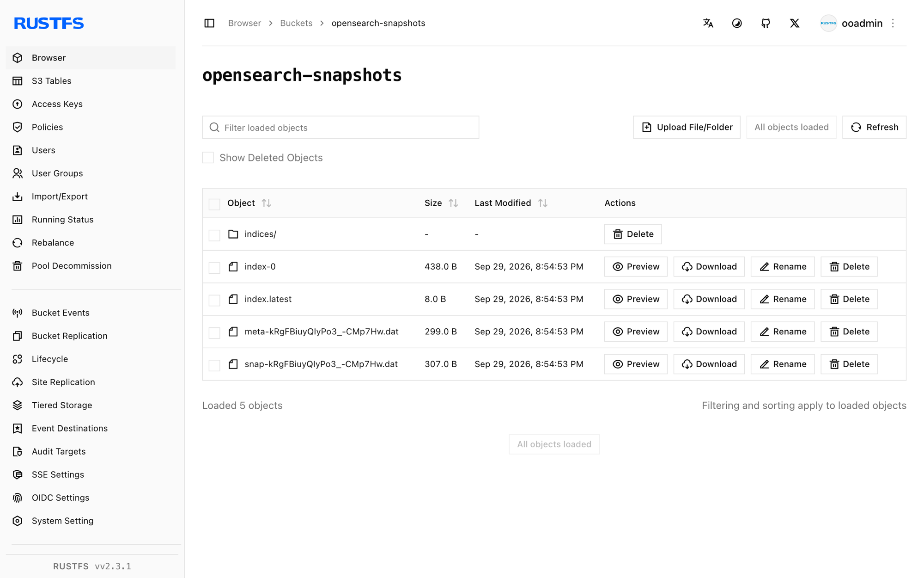Go to S3 Tables
The height and width of the screenshot is (578, 924).
pyautogui.click(x=91, y=81)
